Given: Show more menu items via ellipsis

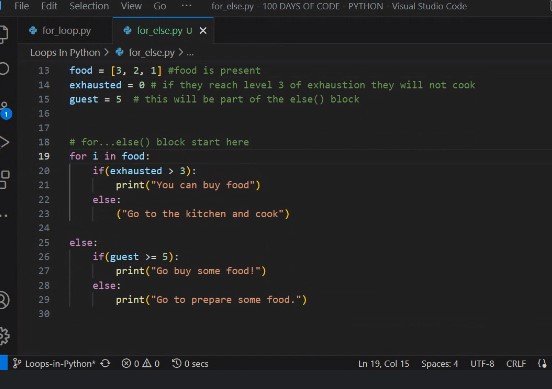Looking at the screenshot, I should click(x=186, y=5).
